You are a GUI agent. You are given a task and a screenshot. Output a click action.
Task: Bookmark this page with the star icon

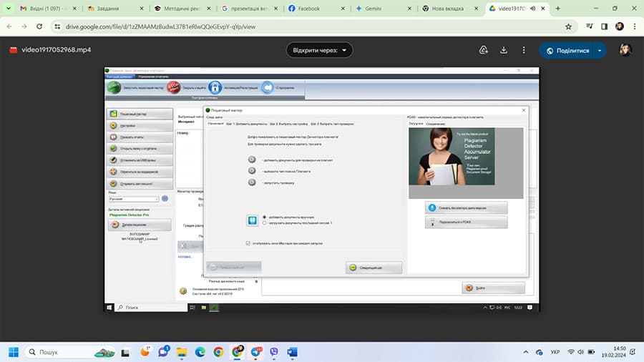pos(568,26)
